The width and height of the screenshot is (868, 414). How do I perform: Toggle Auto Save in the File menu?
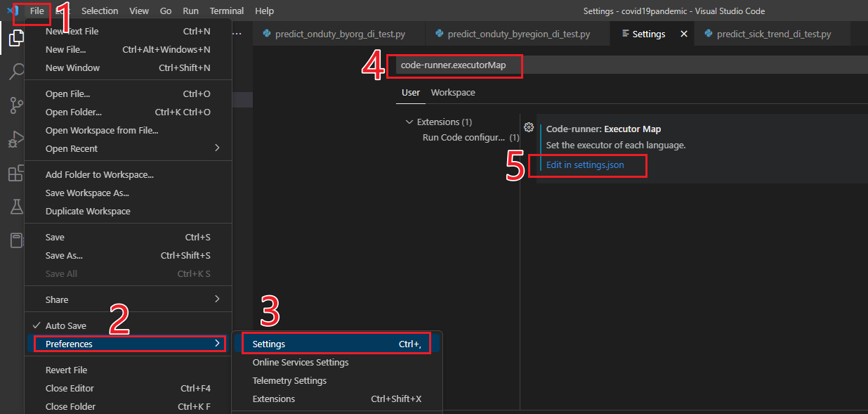(128, 325)
